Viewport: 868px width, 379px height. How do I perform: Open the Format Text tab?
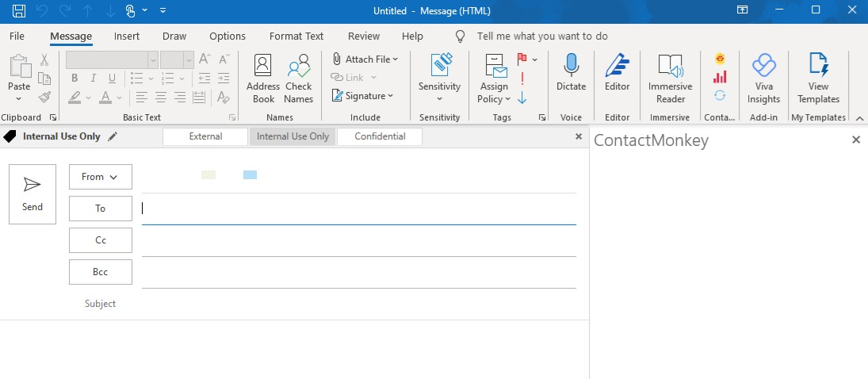pos(296,36)
